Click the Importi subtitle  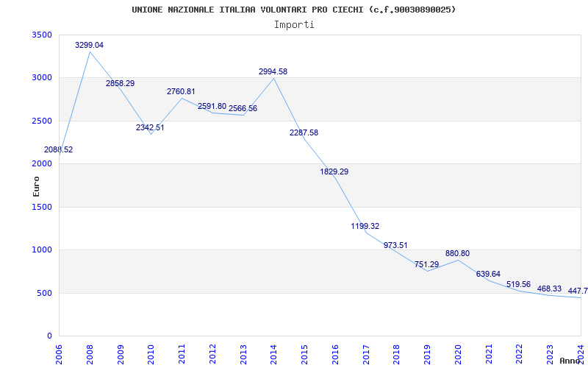[x=294, y=25]
